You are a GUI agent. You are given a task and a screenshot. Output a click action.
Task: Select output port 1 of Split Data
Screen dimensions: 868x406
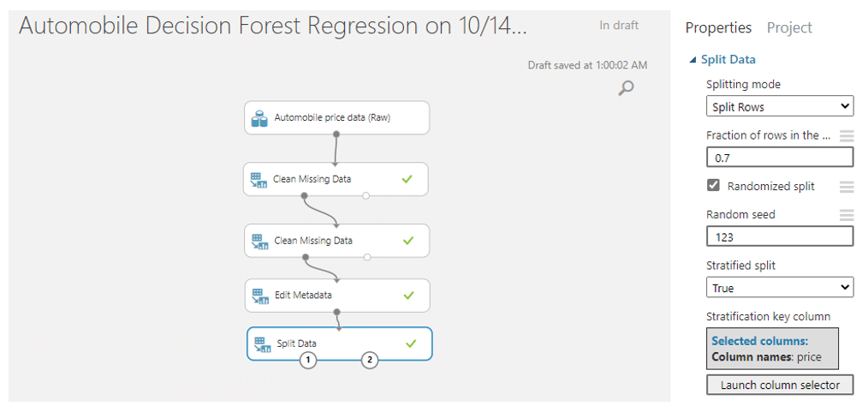(308, 361)
